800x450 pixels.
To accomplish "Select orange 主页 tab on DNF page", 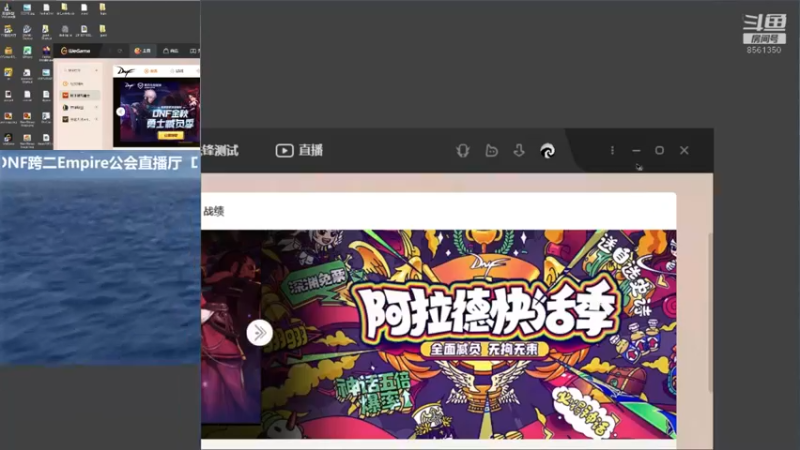I will [x=151, y=71].
